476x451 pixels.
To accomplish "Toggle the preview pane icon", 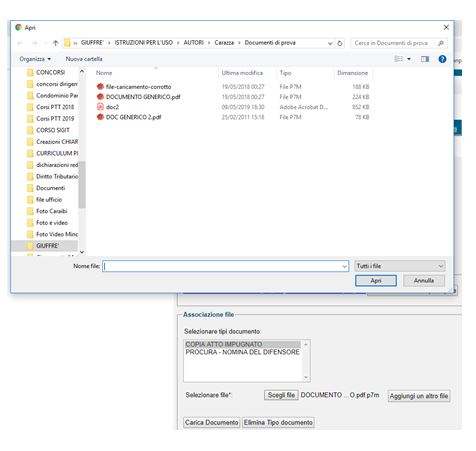I will (x=425, y=59).
